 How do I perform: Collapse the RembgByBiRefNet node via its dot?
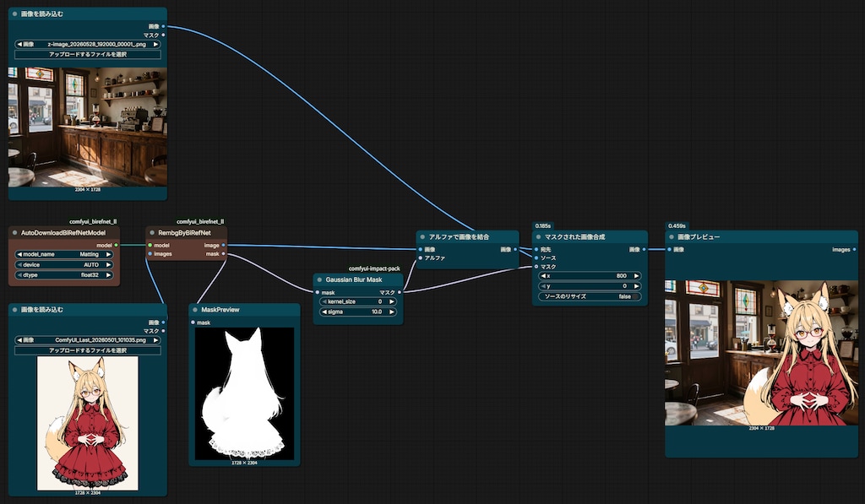[152, 233]
